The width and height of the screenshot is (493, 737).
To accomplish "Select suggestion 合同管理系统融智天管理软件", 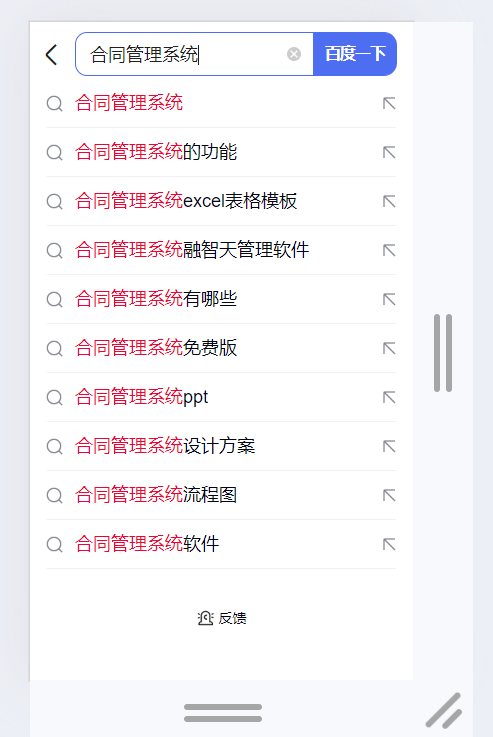I will [221, 250].
